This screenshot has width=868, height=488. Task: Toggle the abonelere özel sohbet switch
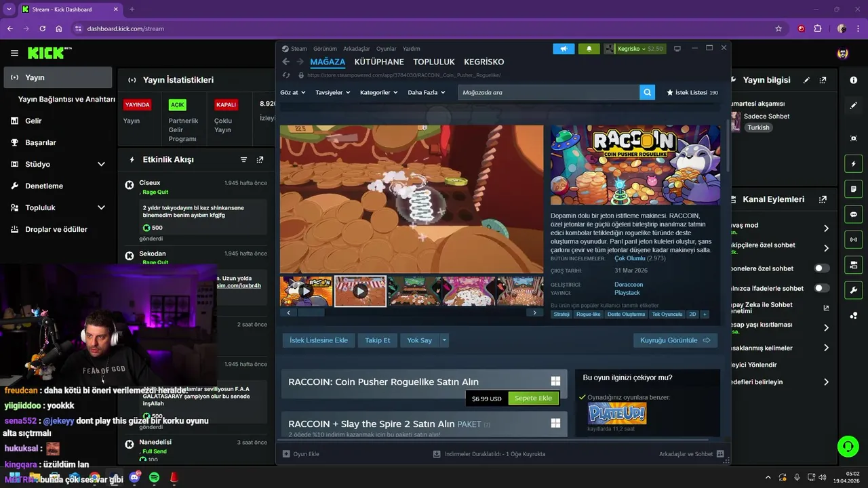(x=821, y=268)
